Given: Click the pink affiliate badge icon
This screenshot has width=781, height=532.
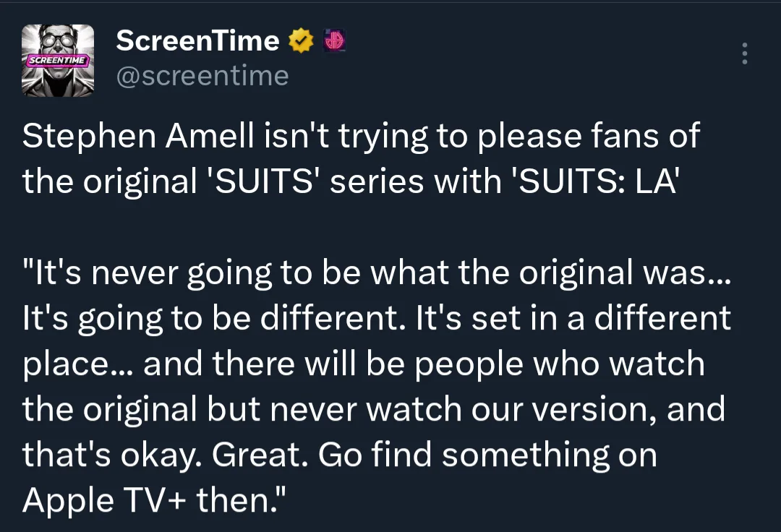Looking at the screenshot, I should point(334,41).
